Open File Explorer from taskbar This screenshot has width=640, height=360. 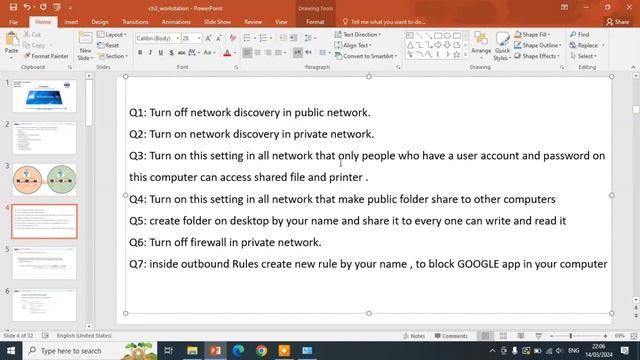(x=192, y=351)
